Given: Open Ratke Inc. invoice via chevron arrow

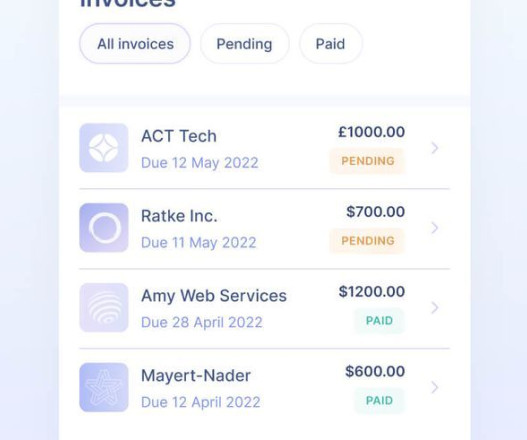Looking at the screenshot, I should pos(435,228).
